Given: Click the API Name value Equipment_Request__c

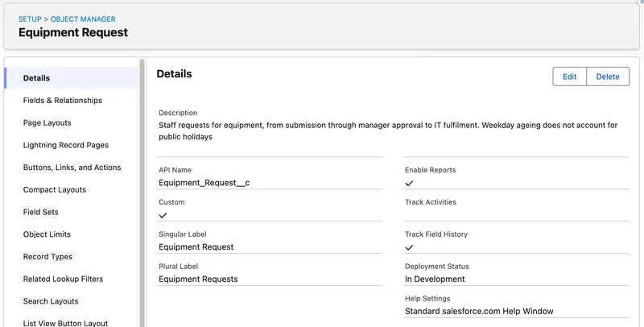Looking at the screenshot, I should pos(204,183).
